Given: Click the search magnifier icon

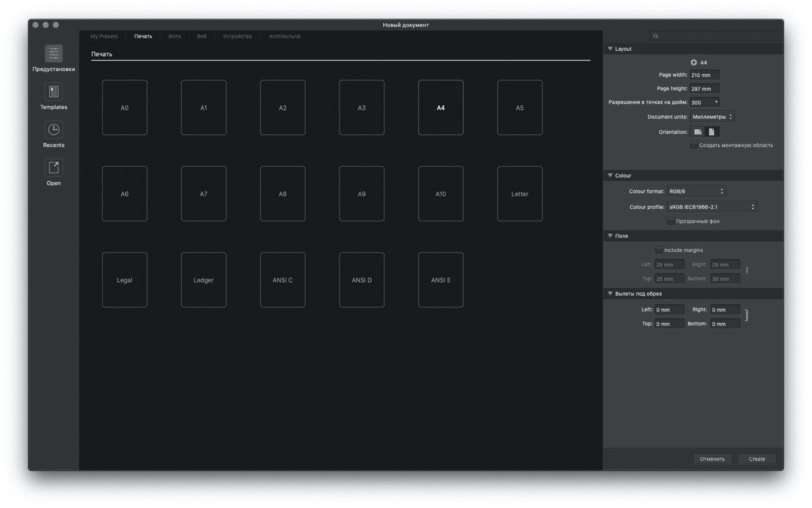Looking at the screenshot, I should point(656,36).
